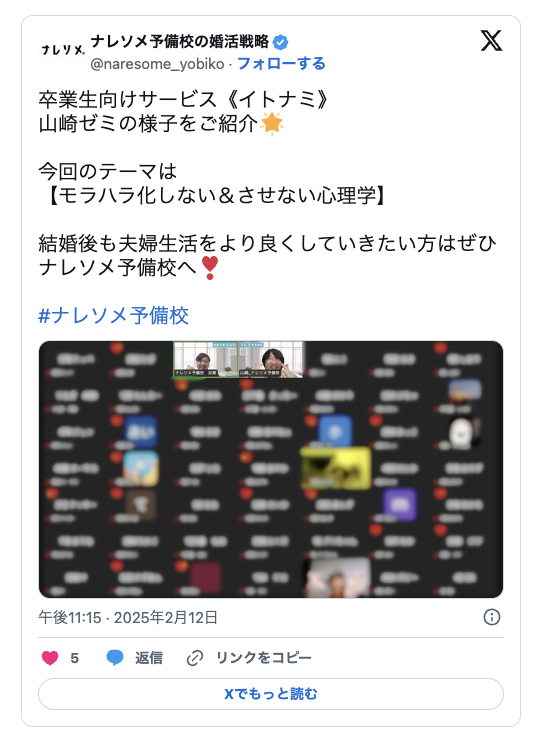Open the X logo link

491,41
